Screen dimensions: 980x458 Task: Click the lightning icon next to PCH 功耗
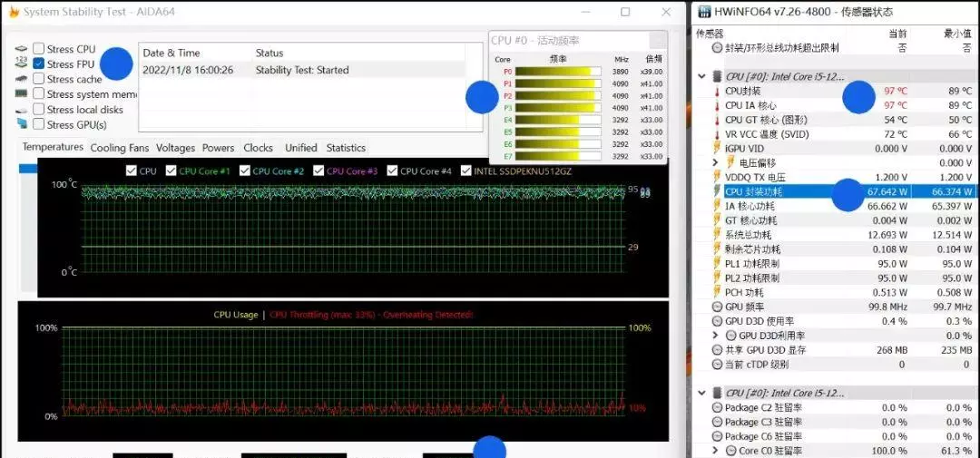(718, 292)
